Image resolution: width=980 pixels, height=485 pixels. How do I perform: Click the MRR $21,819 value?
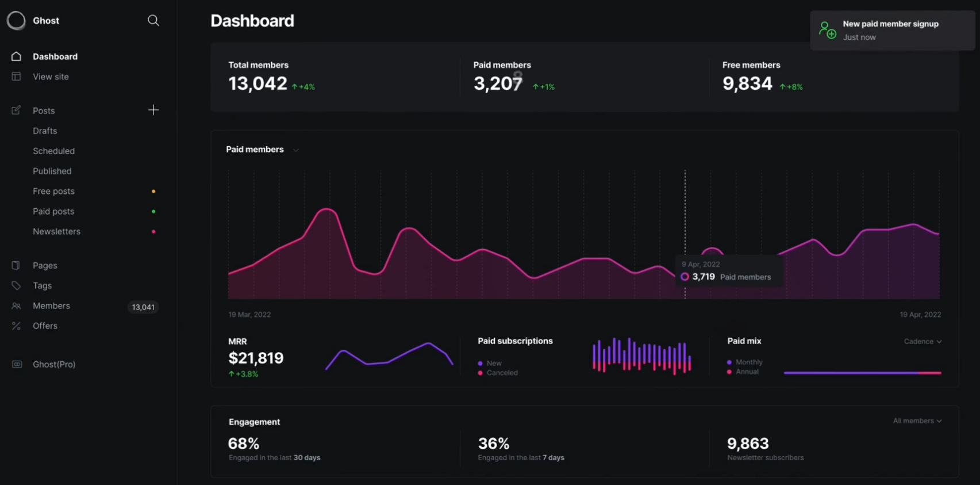point(256,358)
